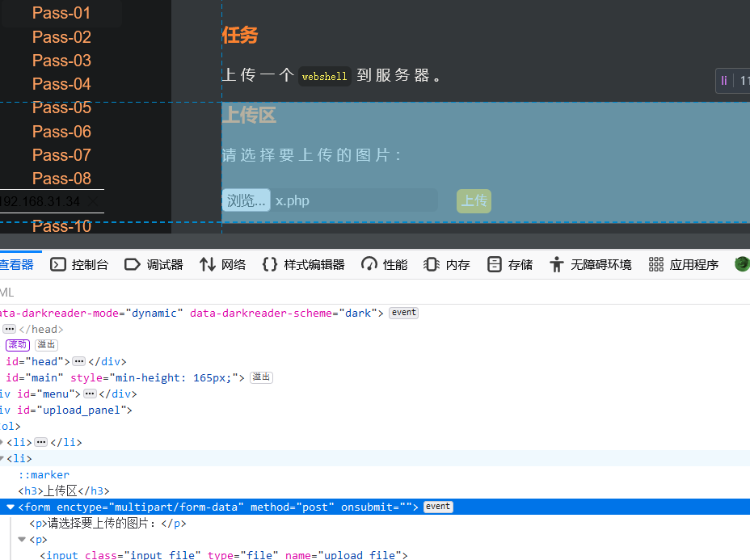Open Pass-01 in the sidebar

click(x=61, y=14)
